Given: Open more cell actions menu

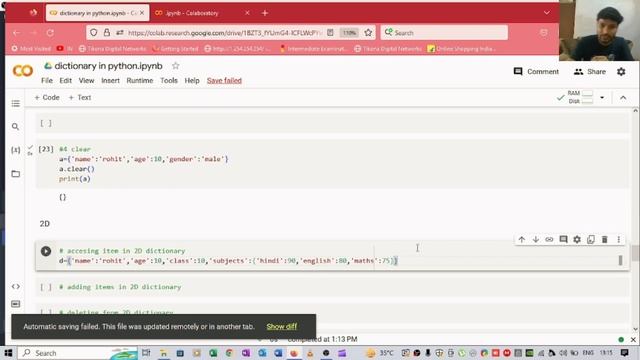Looking at the screenshot, I should [618, 240].
